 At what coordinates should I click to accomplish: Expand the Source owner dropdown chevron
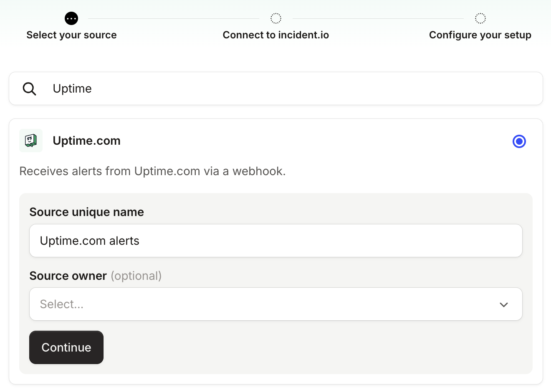point(504,304)
